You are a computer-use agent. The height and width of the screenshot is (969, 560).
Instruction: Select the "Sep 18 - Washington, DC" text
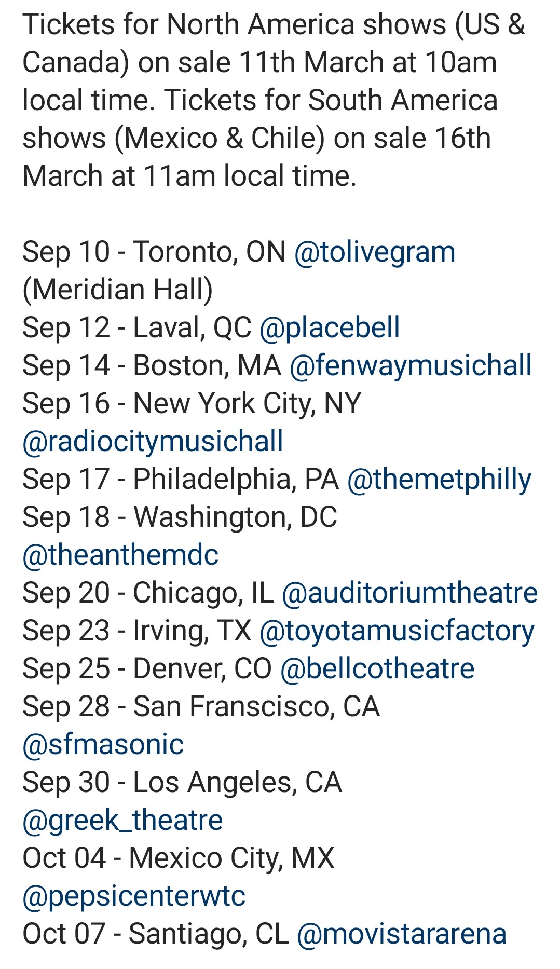click(180, 517)
